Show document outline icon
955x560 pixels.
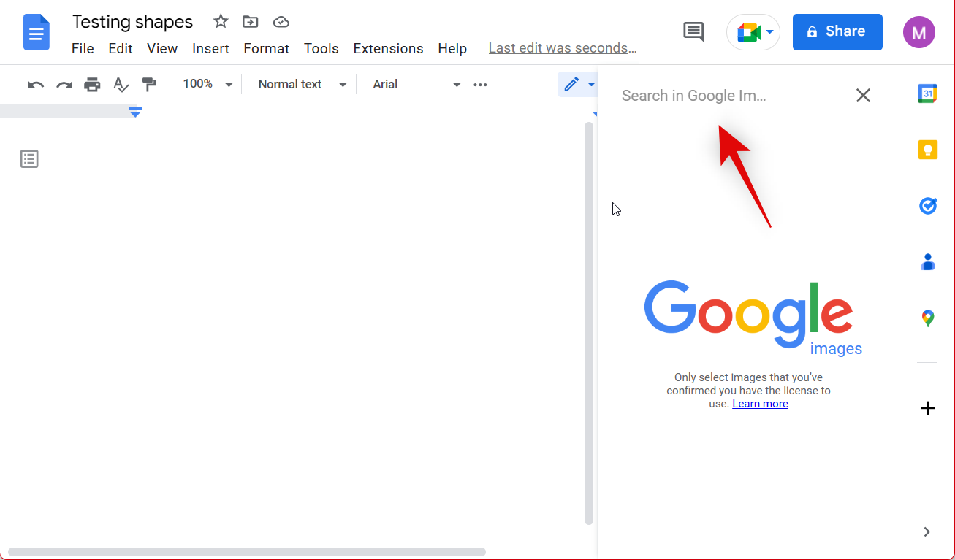[x=29, y=159]
